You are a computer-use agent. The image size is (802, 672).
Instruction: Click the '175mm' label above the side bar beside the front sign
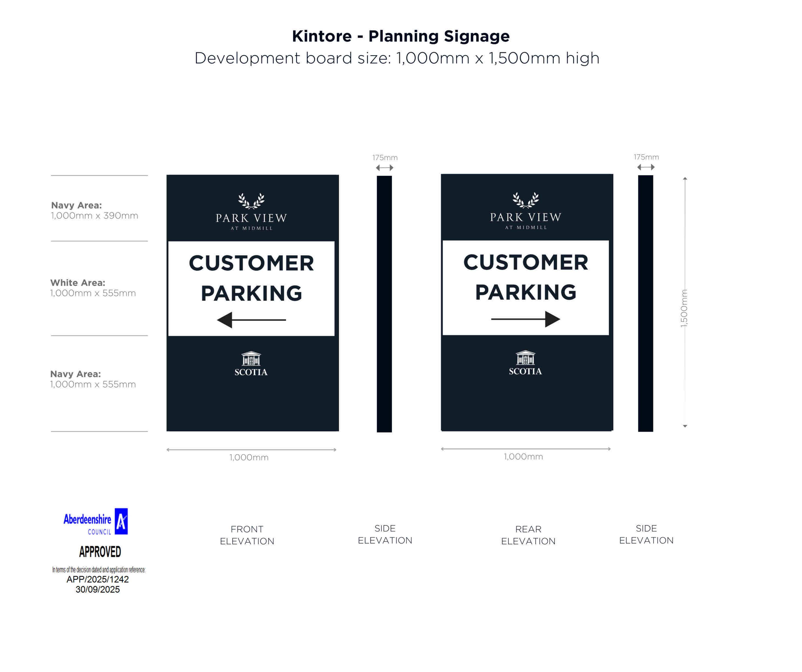(385, 158)
